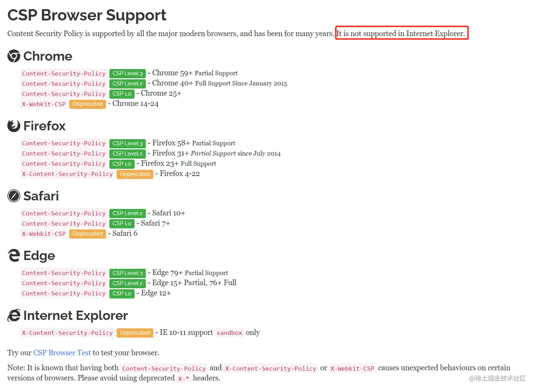Click 'Chrome 59+ Partial Support' text
Image resolution: width=536 pixels, height=392 pixels.
(x=195, y=73)
